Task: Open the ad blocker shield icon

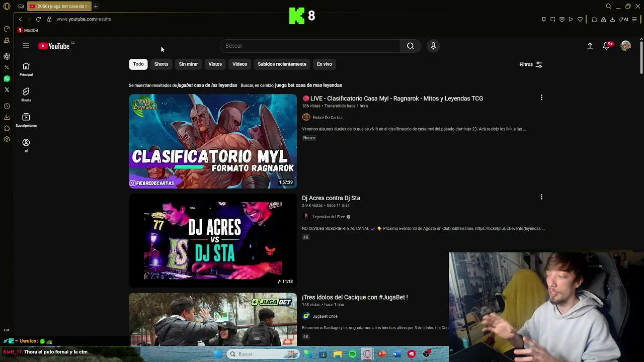Action: coord(562,19)
